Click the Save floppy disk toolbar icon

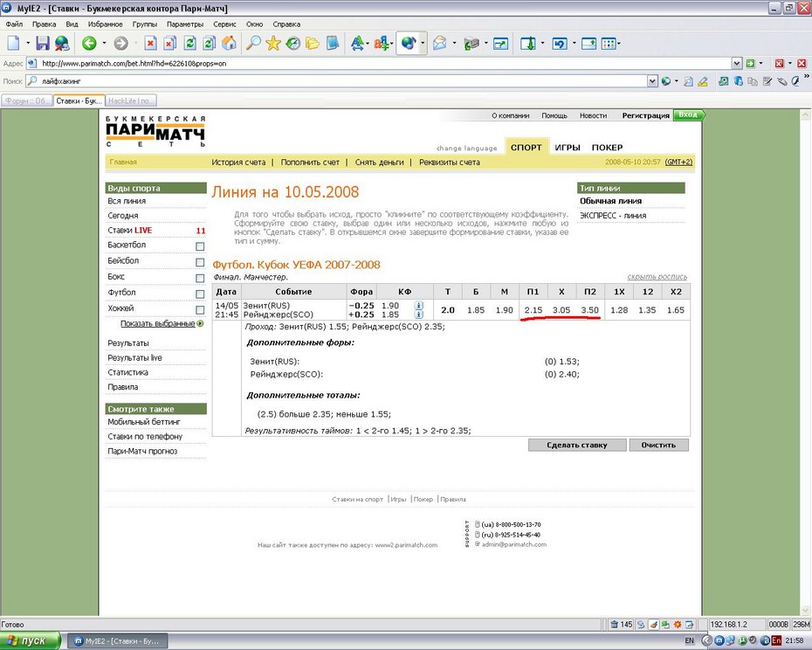[43, 43]
